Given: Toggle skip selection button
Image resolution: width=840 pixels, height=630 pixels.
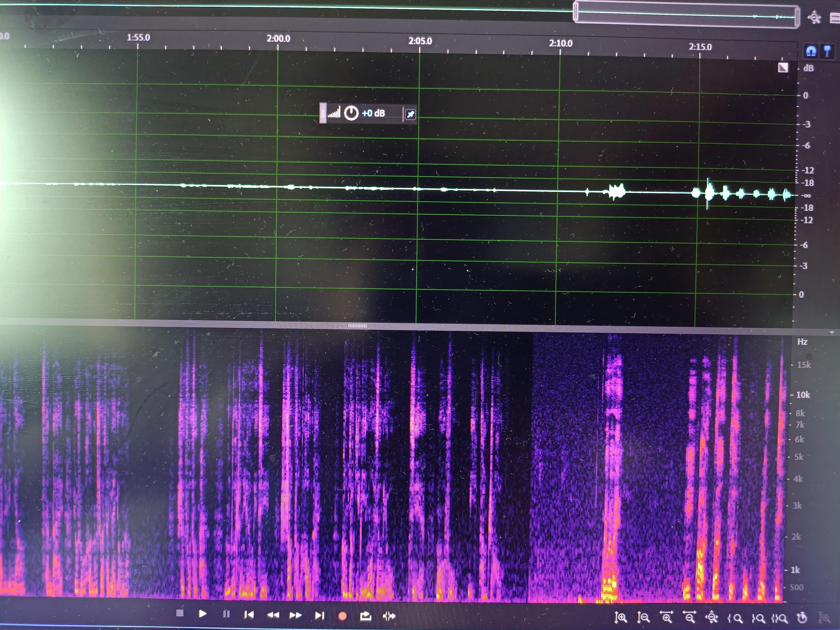Looking at the screenshot, I should pyautogui.click(x=389, y=616).
